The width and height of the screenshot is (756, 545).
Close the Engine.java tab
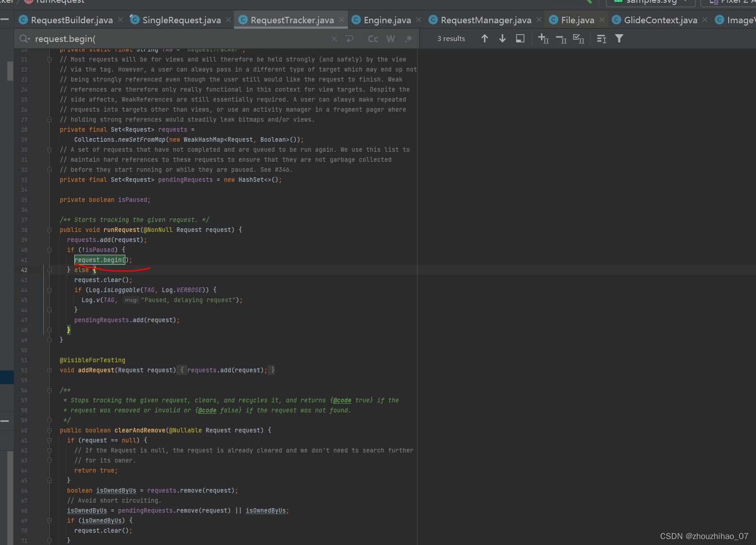pyautogui.click(x=419, y=20)
